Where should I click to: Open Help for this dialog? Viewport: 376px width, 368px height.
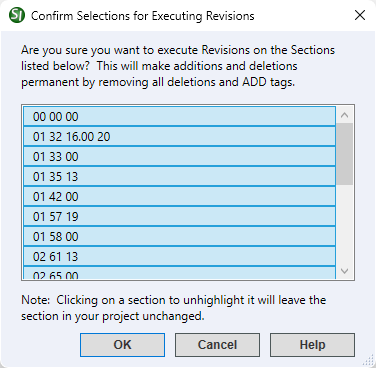(312, 345)
